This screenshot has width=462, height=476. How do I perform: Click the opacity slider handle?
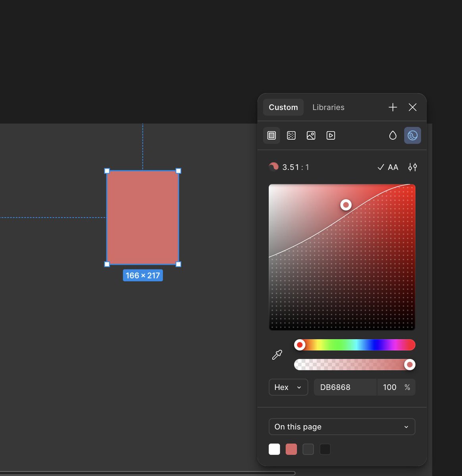point(410,365)
